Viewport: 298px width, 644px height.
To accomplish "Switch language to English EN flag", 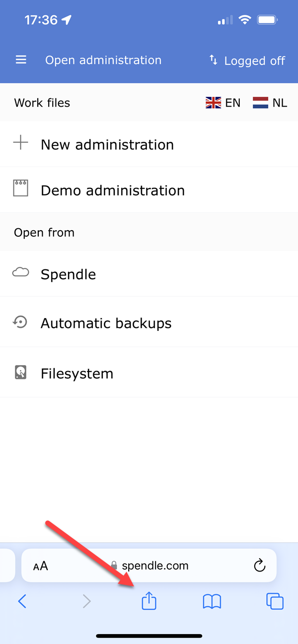I will click(x=223, y=103).
